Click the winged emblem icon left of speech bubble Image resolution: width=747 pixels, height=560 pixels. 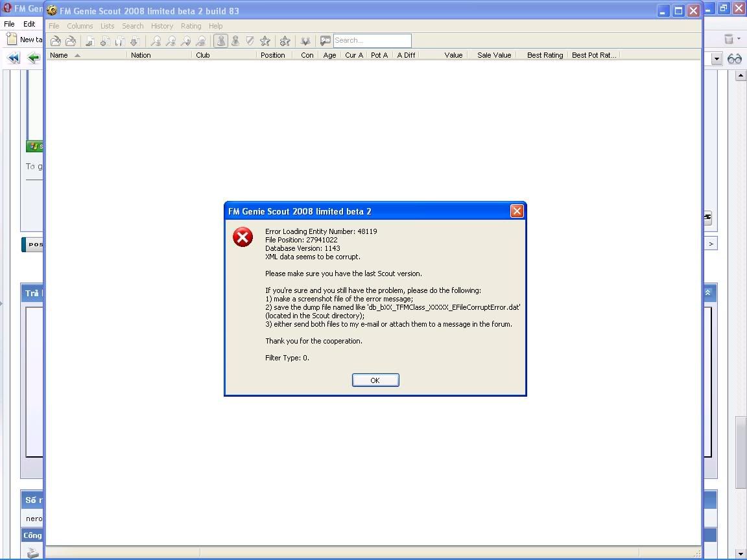coord(305,41)
